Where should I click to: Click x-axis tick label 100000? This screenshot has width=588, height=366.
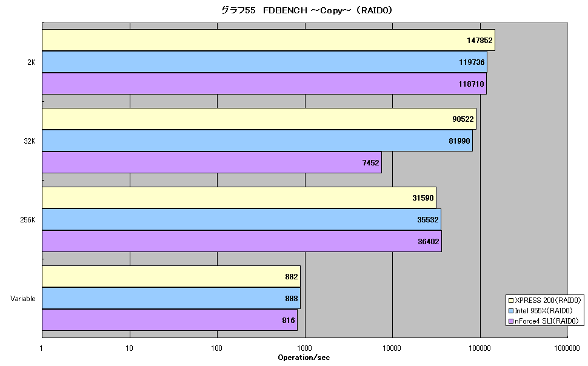coord(479,348)
